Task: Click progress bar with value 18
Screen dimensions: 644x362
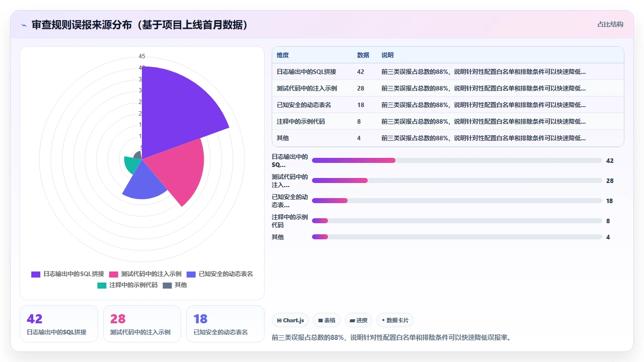Action: (457, 201)
